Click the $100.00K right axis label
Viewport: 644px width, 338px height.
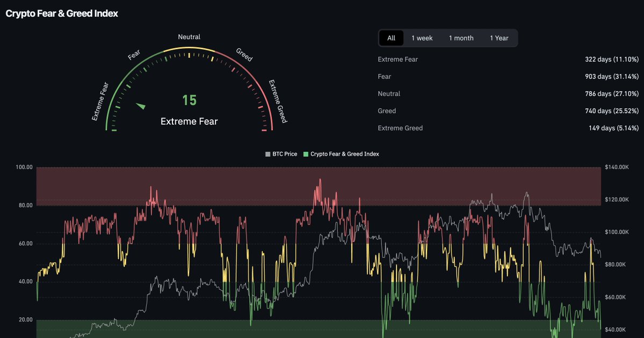617,232
